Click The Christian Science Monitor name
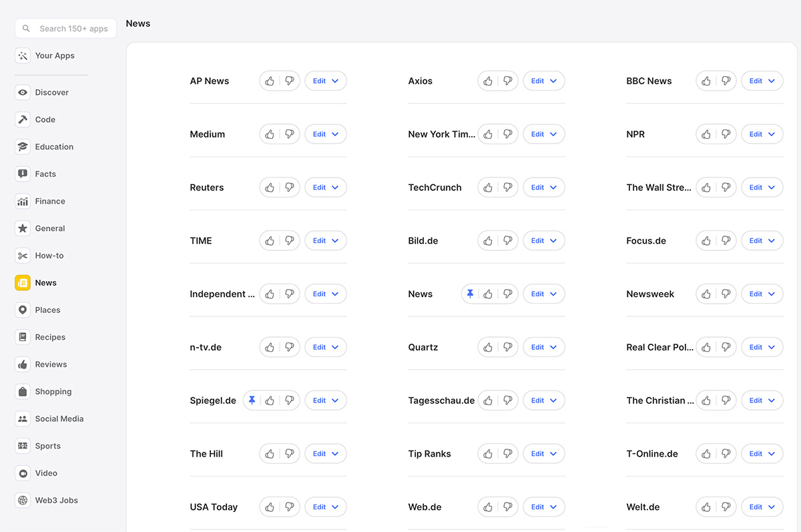The width and height of the screenshot is (801, 532). coord(660,401)
